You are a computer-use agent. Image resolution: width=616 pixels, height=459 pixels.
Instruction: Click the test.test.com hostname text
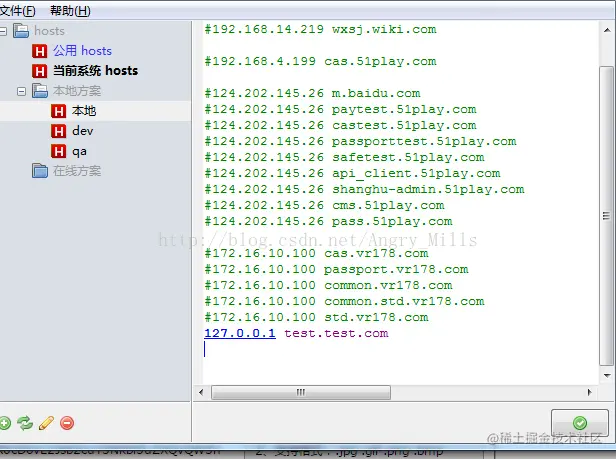tap(336, 333)
